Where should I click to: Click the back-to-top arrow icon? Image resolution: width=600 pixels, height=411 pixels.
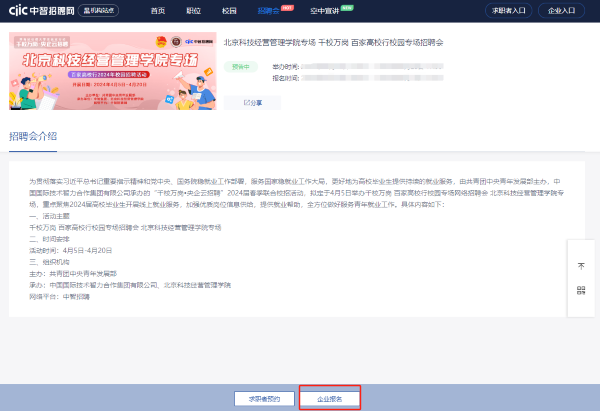coord(581,265)
